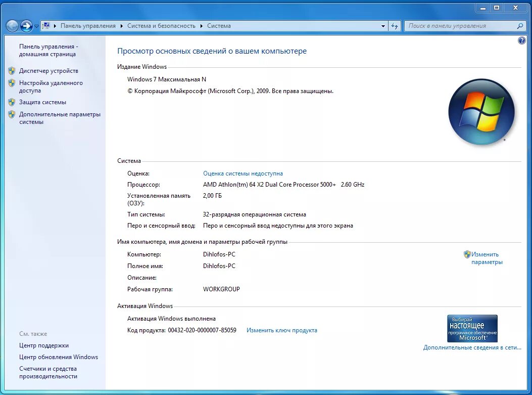Select the 2,00 ГБ memory value
This screenshot has height=395, width=532.
[x=212, y=196]
